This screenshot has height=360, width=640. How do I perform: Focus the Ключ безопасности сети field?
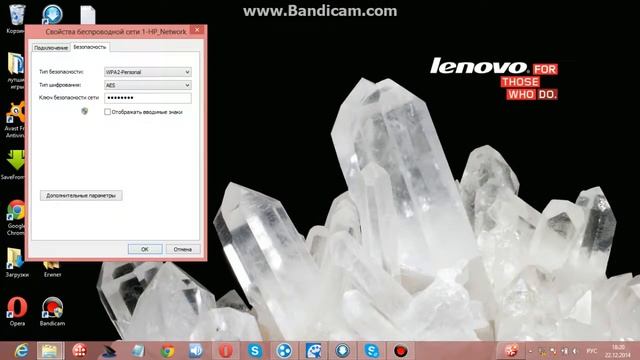[x=148, y=98]
